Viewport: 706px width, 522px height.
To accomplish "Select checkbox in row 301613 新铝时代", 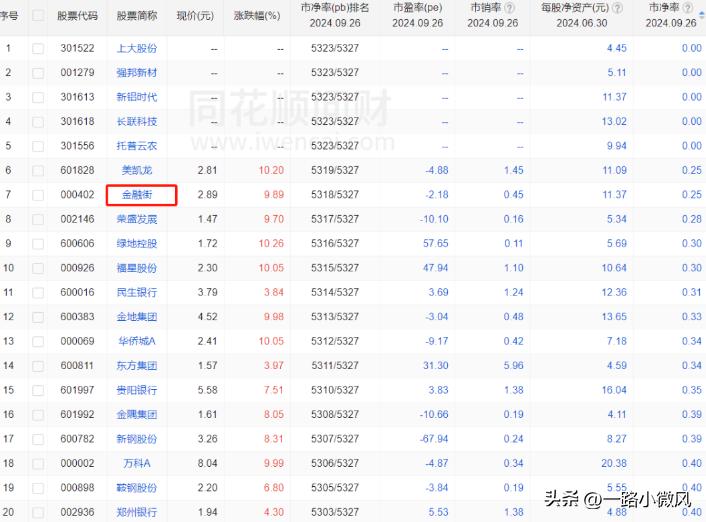I will [38, 97].
